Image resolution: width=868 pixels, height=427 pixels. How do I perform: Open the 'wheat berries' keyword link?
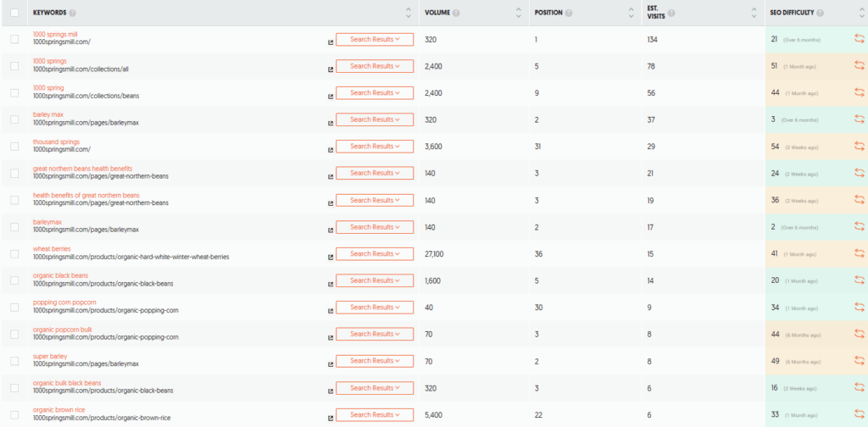[x=52, y=249]
